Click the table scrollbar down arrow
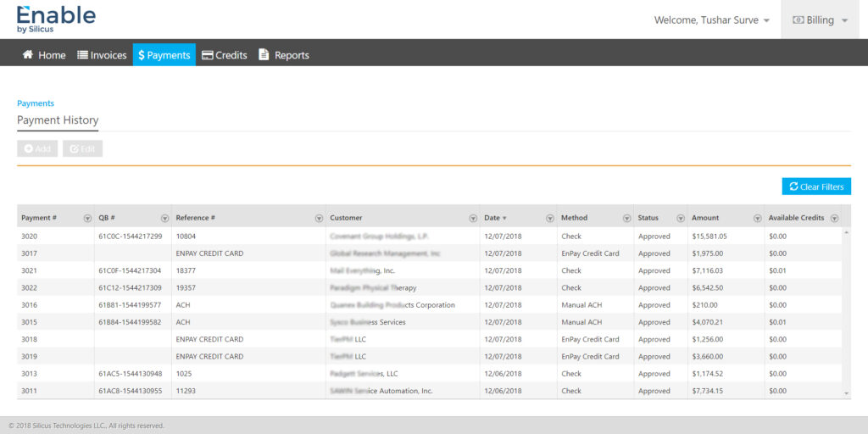Viewport: 868px width, 434px height. point(846,393)
